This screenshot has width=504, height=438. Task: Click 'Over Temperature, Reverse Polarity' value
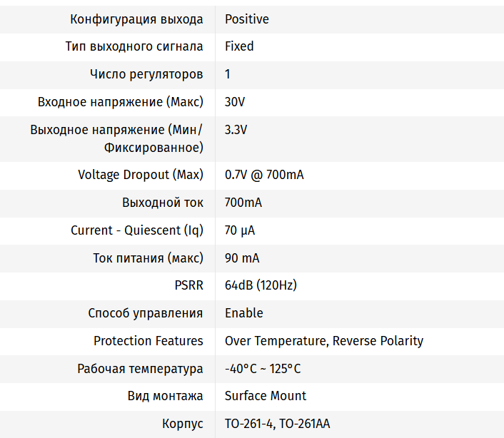coord(324,341)
